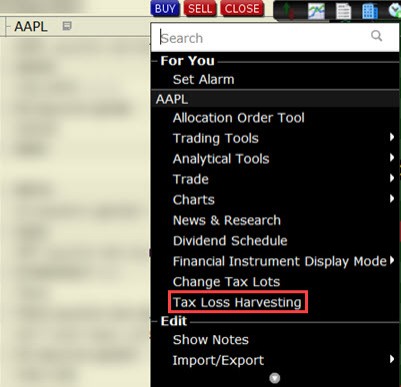Click the round menu expand arrow

275,378
